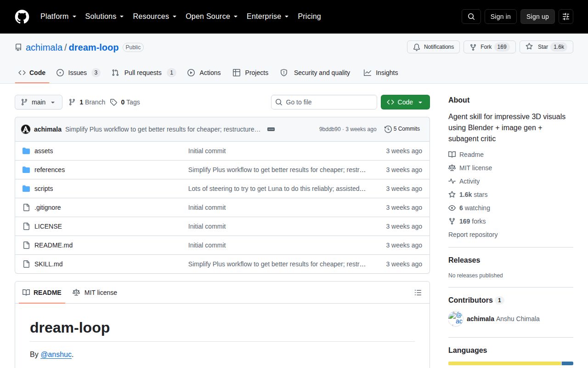The width and height of the screenshot is (588, 368).
Task: View the 0 Tags link
Action: 125,102
